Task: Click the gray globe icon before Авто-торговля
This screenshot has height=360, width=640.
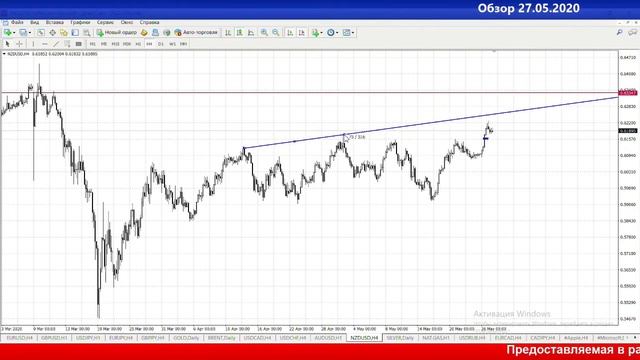Action: pyautogui.click(x=167, y=33)
